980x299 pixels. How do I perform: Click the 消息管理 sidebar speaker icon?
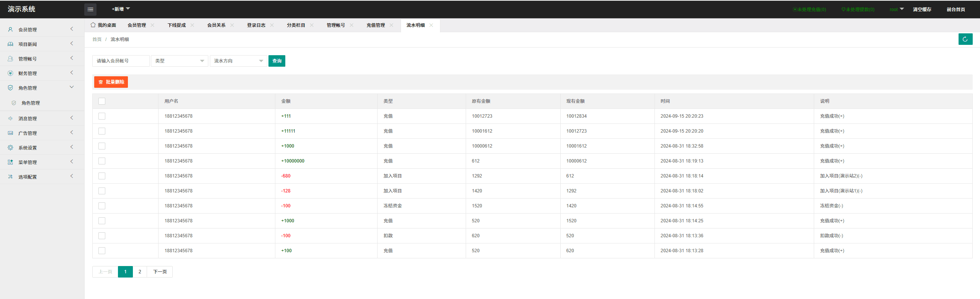(x=10, y=118)
